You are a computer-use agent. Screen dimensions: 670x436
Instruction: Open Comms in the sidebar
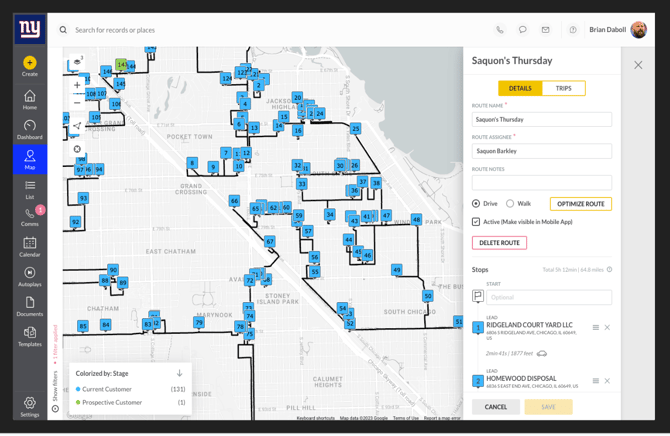[x=29, y=217]
